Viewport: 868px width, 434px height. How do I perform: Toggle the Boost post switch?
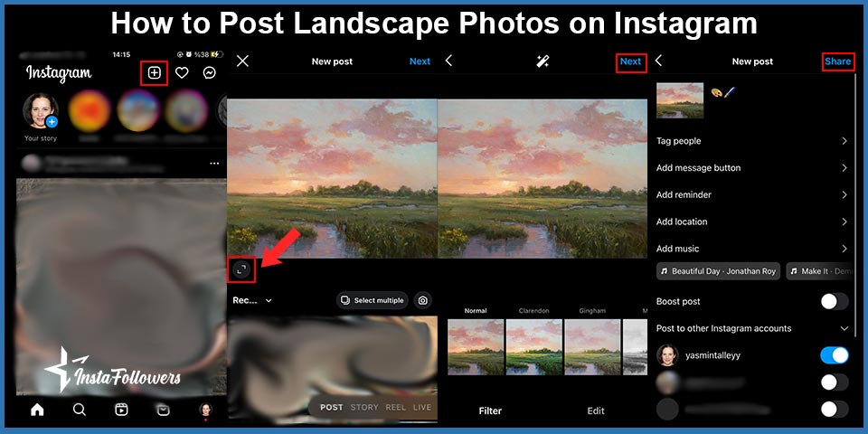tap(835, 302)
